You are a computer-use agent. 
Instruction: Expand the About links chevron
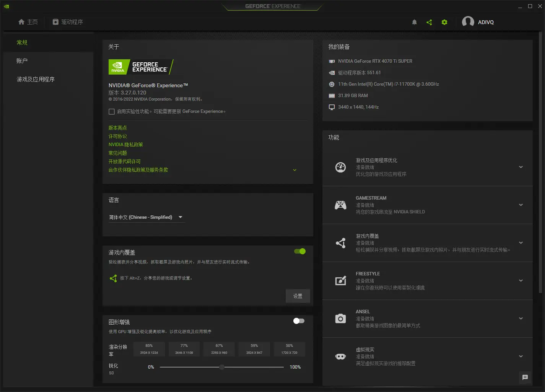[x=294, y=170]
